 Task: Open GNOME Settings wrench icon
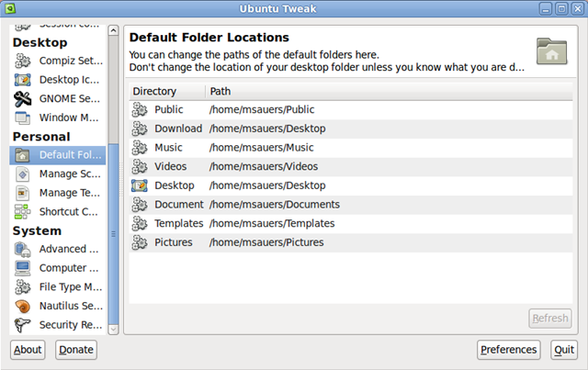pyautogui.click(x=22, y=99)
